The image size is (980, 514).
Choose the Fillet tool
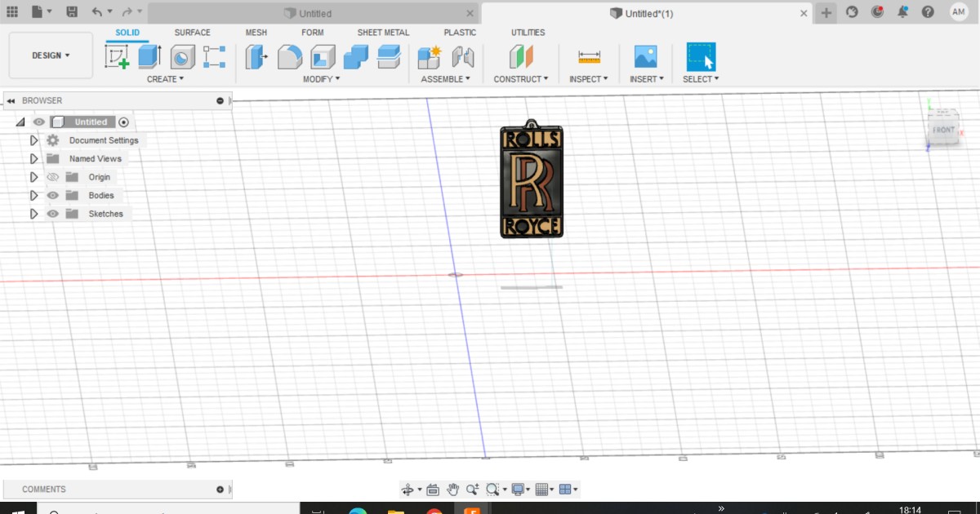[290, 56]
